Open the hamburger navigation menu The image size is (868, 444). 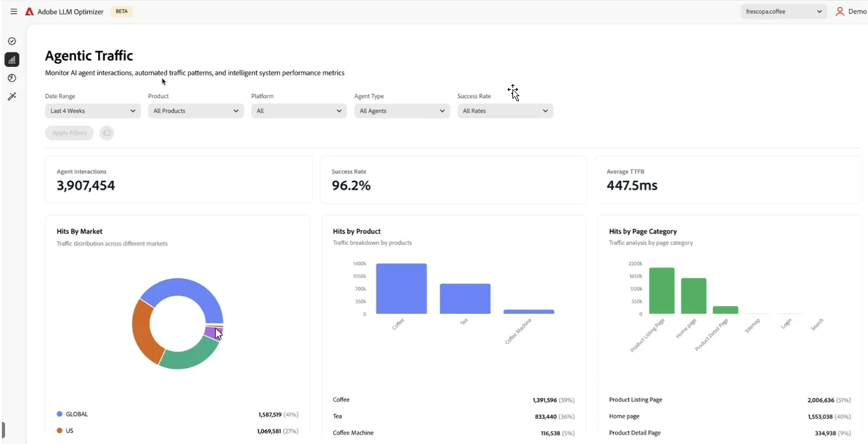(x=13, y=11)
